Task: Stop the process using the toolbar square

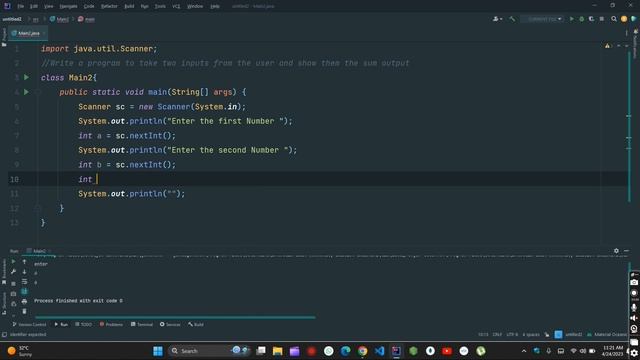Action: 602,19
